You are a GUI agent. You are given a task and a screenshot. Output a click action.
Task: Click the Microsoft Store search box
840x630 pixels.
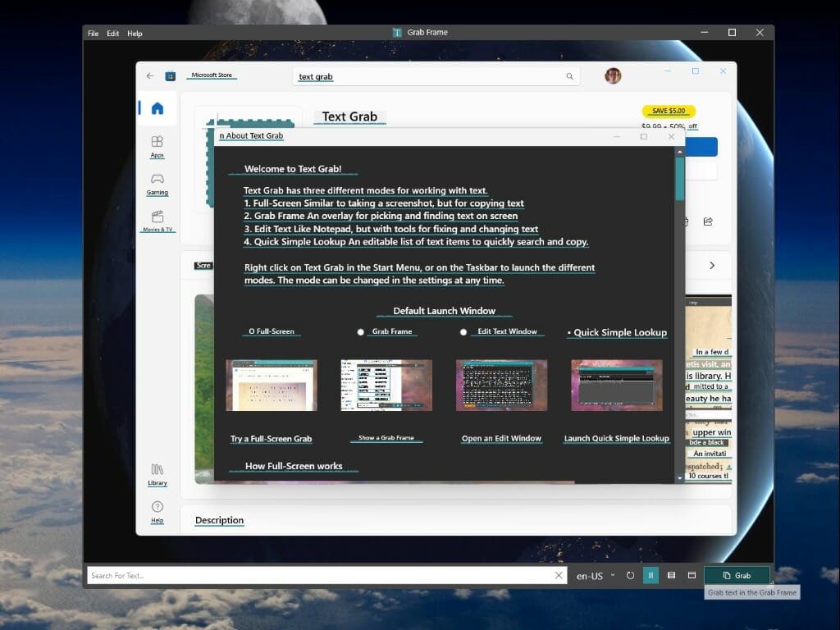pyautogui.click(x=435, y=76)
